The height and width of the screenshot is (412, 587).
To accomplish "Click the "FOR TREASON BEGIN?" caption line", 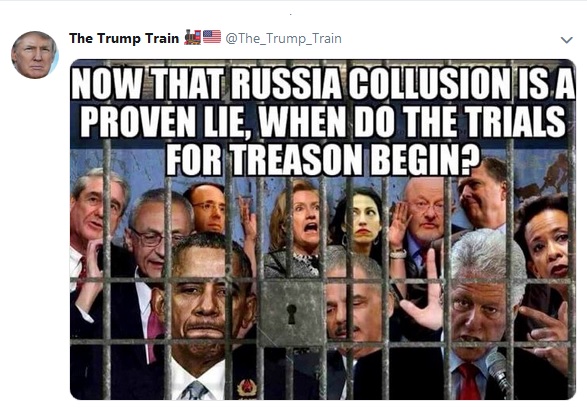I will (323, 160).
